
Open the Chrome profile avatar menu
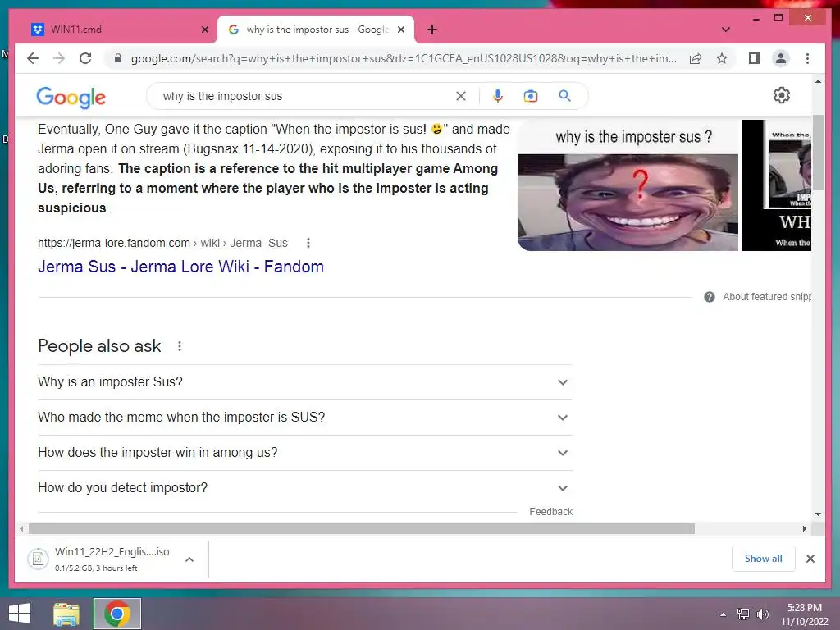pyautogui.click(x=781, y=58)
